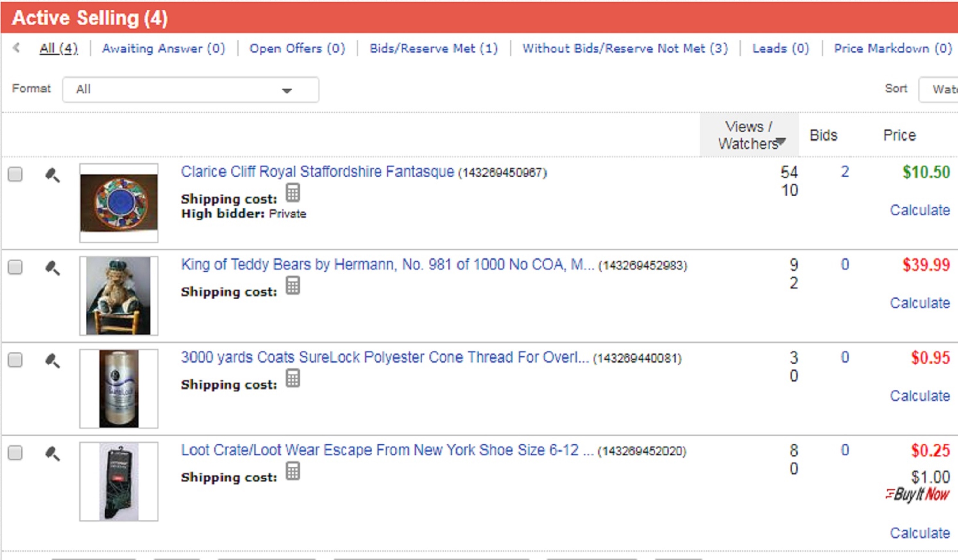Image resolution: width=958 pixels, height=560 pixels.
Task: Sort by the Views / Watchers column header
Action: tap(749, 135)
